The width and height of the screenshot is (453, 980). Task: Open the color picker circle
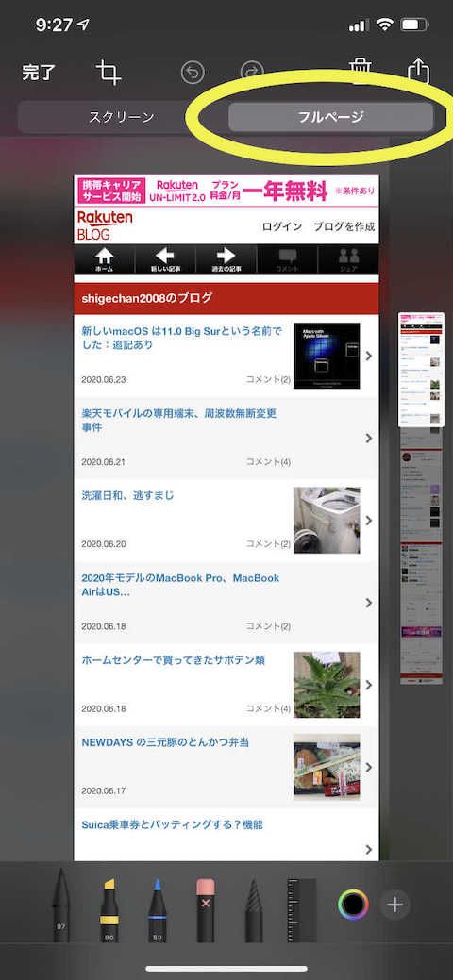coord(353,905)
